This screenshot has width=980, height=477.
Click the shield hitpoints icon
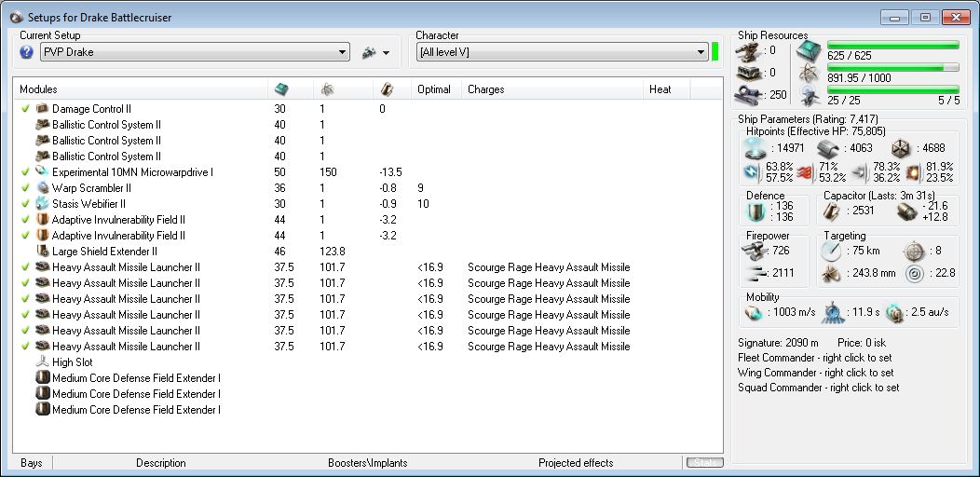click(755, 149)
